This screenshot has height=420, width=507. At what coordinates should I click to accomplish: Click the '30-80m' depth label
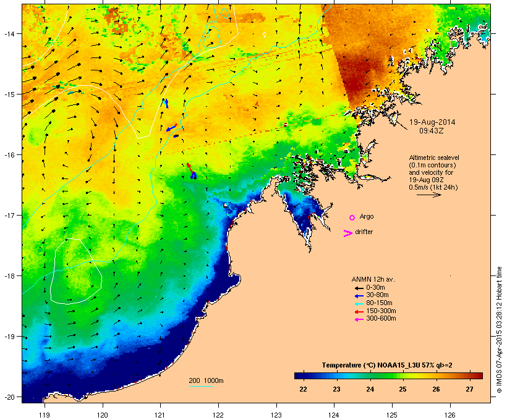377,295
